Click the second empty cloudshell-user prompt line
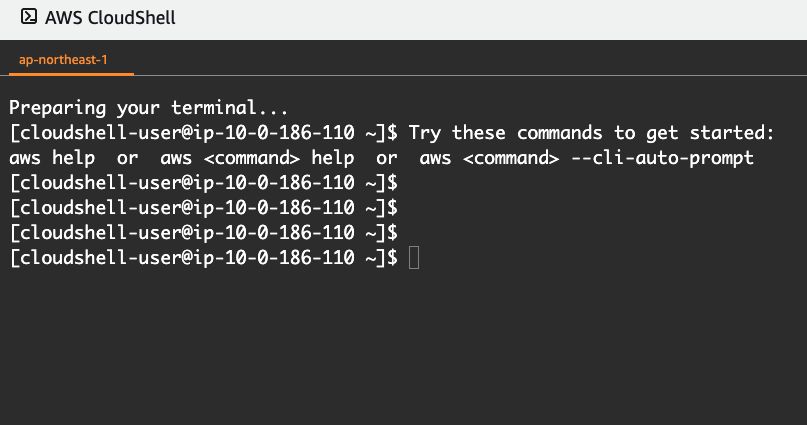Viewport: 807px width, 425px height. (x=204, y=207)
